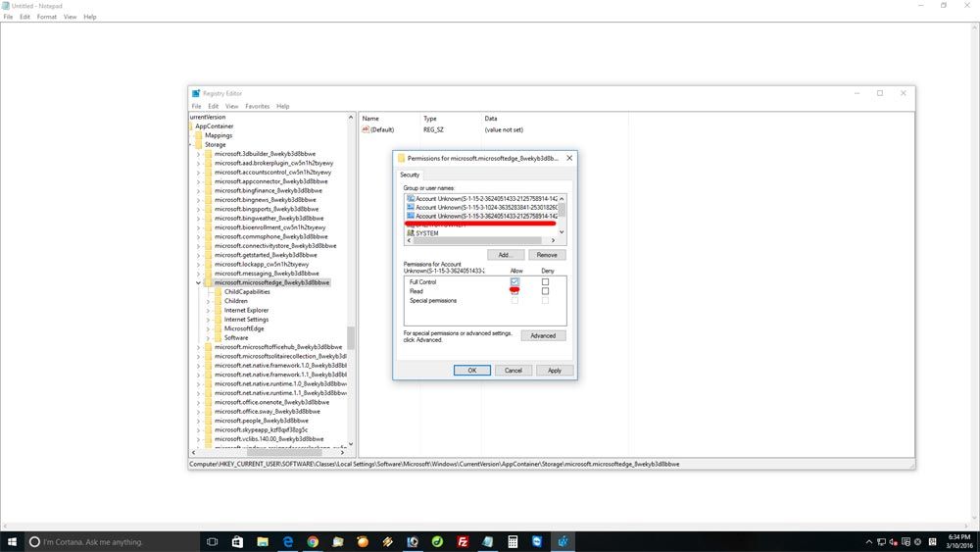The image size is (980, 552).
Task: Click Apply in the Permissions dialog
Action: point(555,371)
